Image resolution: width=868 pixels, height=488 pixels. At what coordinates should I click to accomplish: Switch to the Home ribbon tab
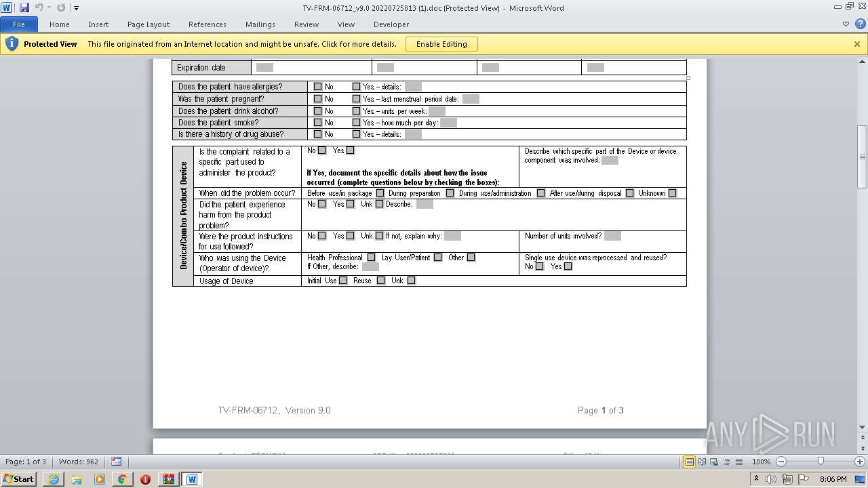click(60, 24)
